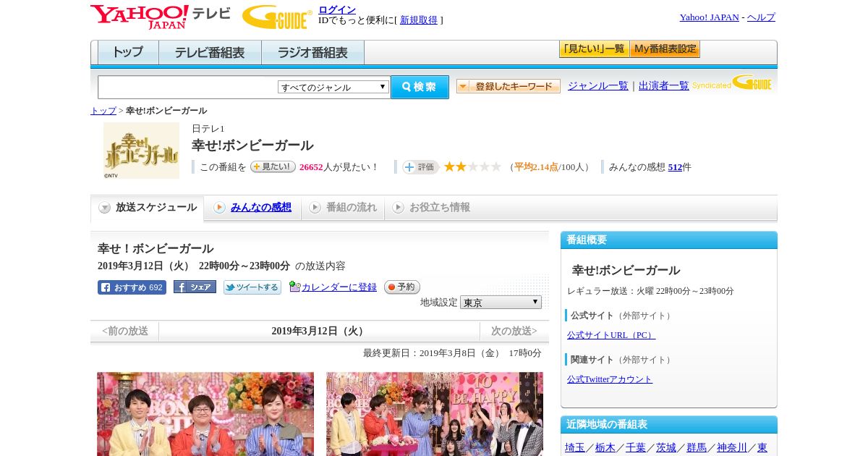Click the 評価 rating plus button
Image resolution: width=868 pixels, height=456 pixels.
421,167
